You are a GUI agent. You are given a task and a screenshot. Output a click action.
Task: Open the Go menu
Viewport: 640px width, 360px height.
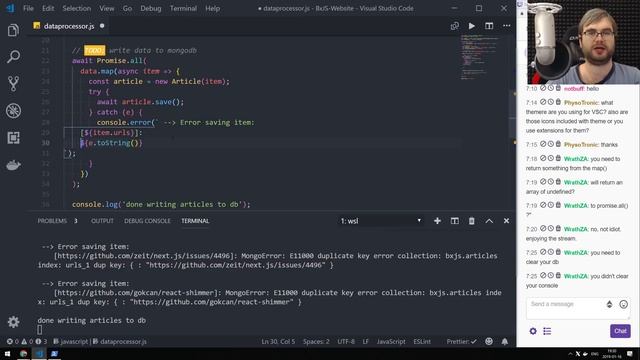click(127, 8)
